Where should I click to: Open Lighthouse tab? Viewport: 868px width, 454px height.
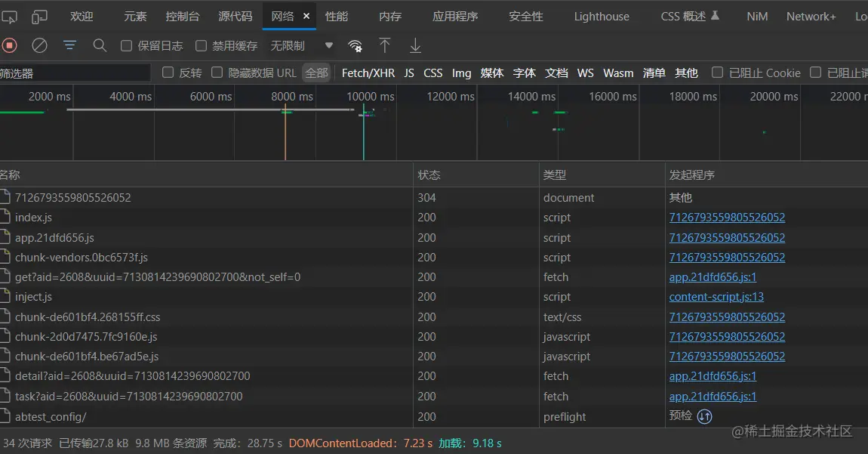pos(601,17)
